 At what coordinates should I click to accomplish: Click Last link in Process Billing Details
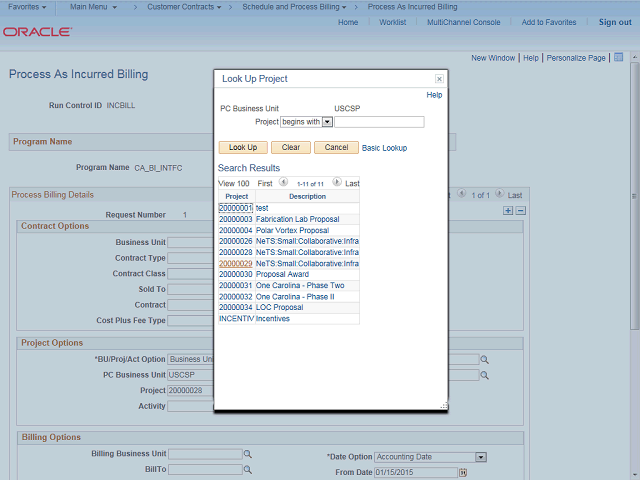pos(515,196)
